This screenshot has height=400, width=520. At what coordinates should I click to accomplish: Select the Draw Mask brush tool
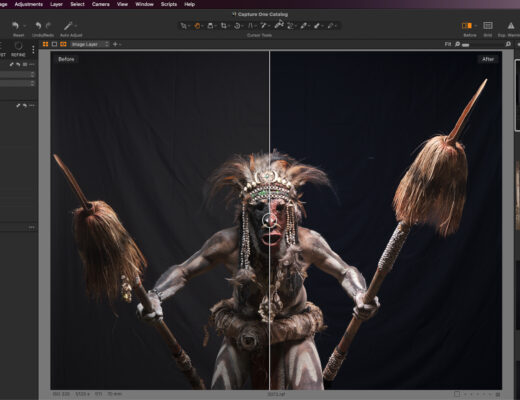pyautogui.click(x=279, y=24)
